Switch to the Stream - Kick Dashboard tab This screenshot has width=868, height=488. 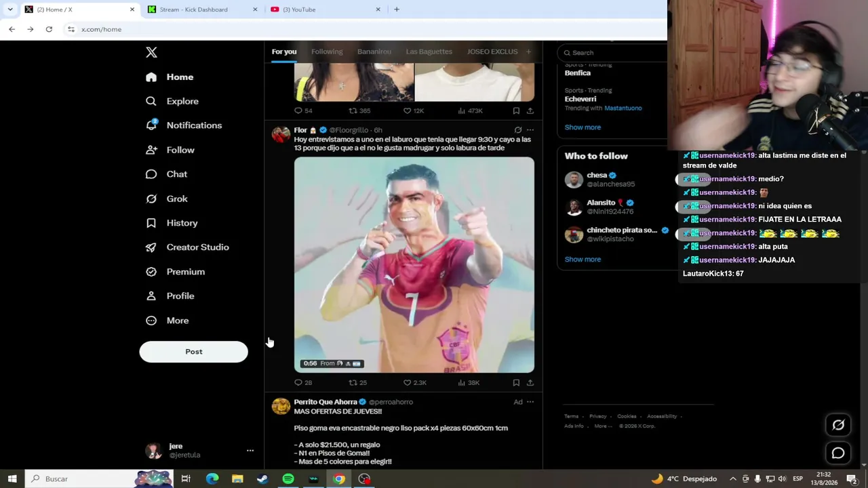[203, 9]
